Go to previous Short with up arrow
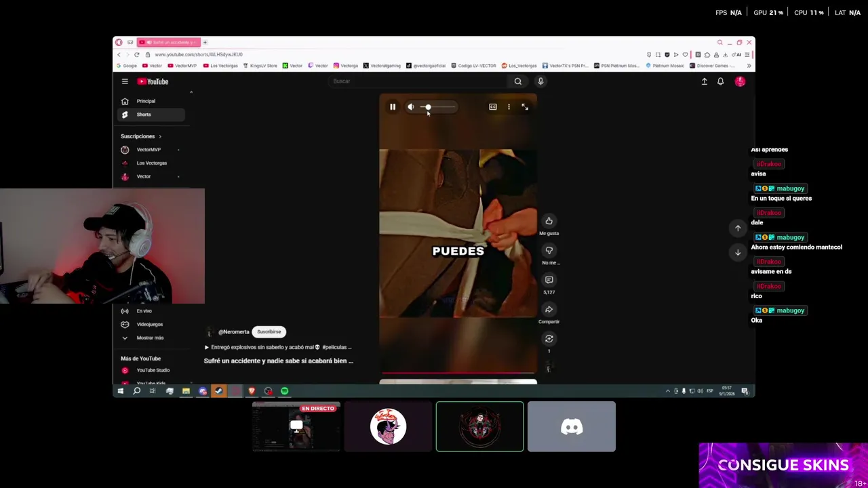 [738, 228]
